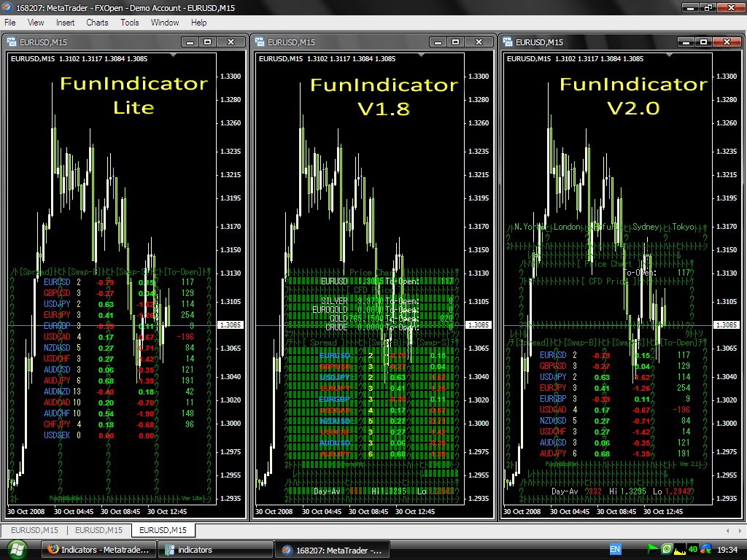Screen dimensions: 747x560
Task: Switch to the second EURUSD,M15 chart tab
Action: pos(98,530)
